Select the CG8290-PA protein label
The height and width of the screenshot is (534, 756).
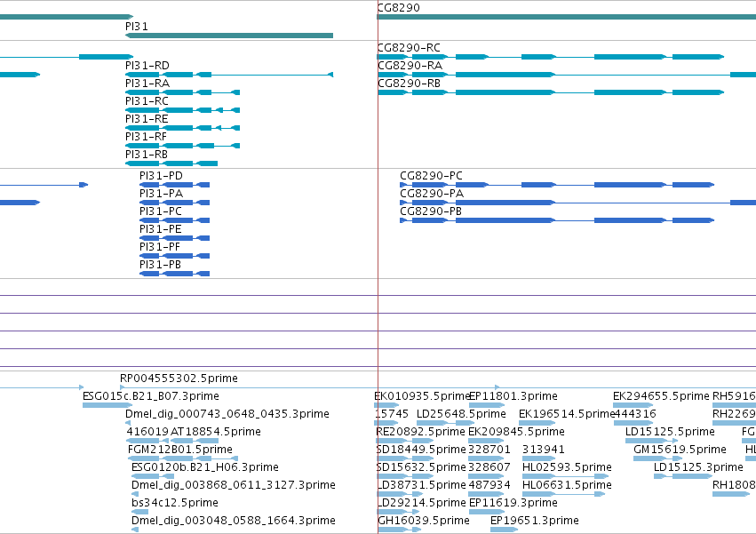(x=432, y=194)
